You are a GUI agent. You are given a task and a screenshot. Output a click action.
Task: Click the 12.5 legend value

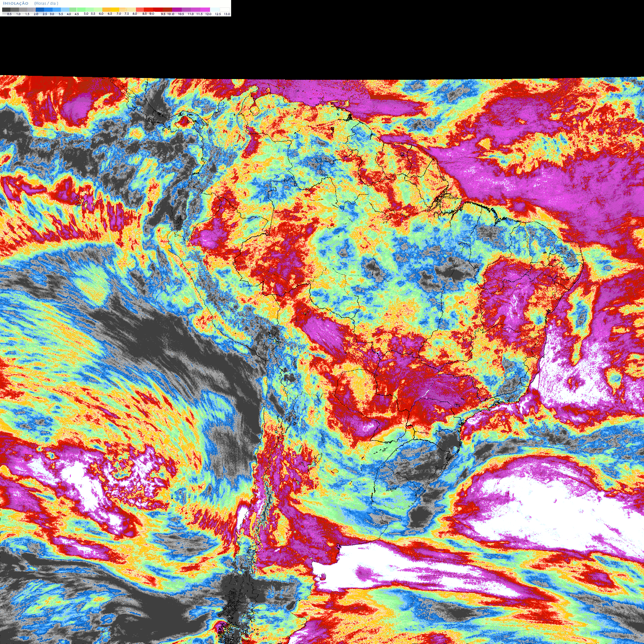[218, 14]
